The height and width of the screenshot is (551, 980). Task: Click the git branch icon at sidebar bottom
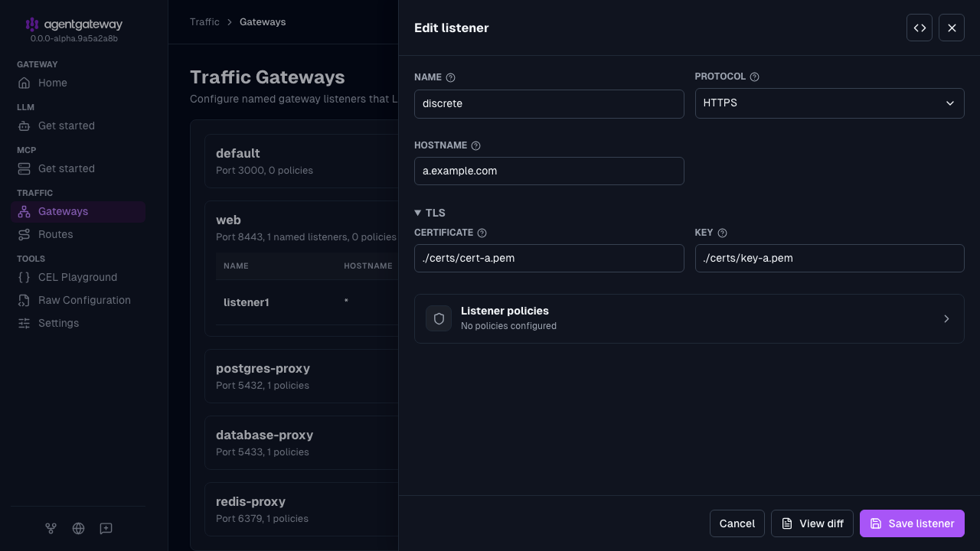[51, 528]
